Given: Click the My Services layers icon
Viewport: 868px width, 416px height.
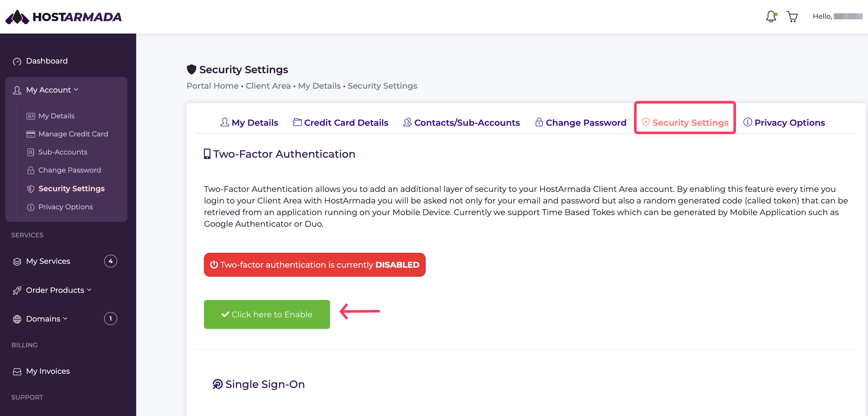Looking at the screenshot, I should [17, 262].
